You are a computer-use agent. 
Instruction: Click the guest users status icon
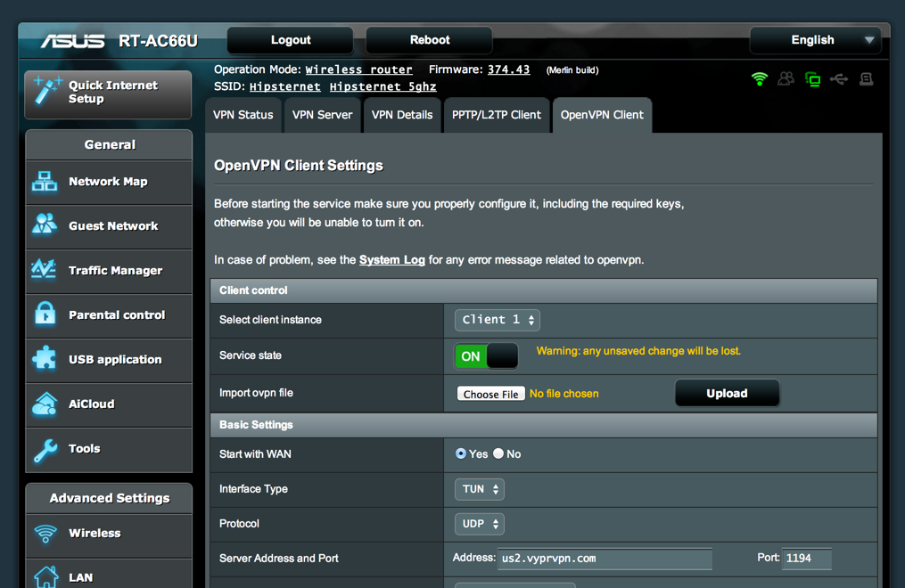point(786,79)
